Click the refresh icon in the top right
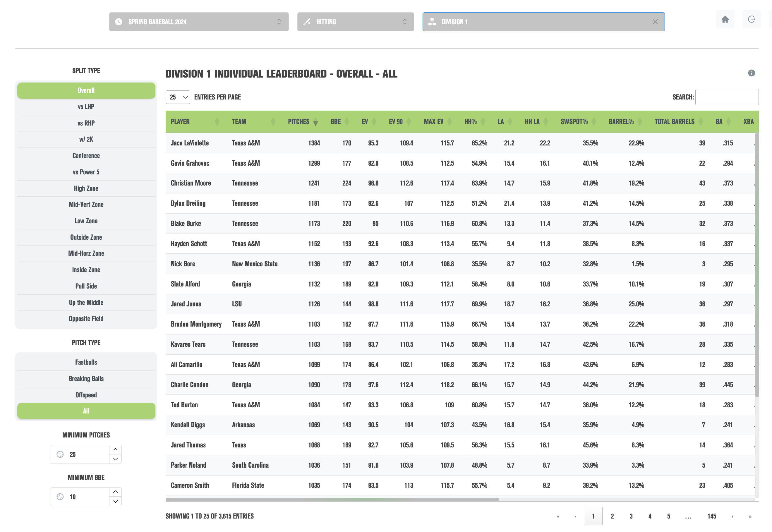Image resolution: width=772 pixels, height=532 pixels. [751, 19]
